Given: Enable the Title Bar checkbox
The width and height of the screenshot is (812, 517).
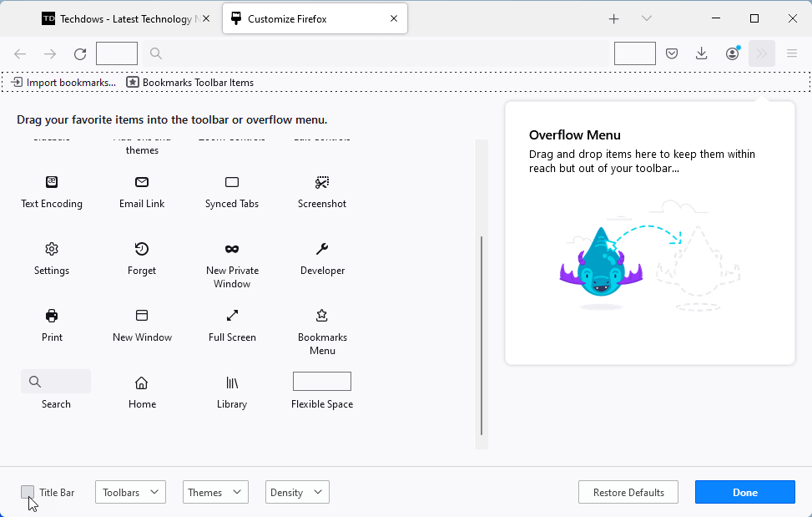Looking at the screenshot, I should pos(28,492).
